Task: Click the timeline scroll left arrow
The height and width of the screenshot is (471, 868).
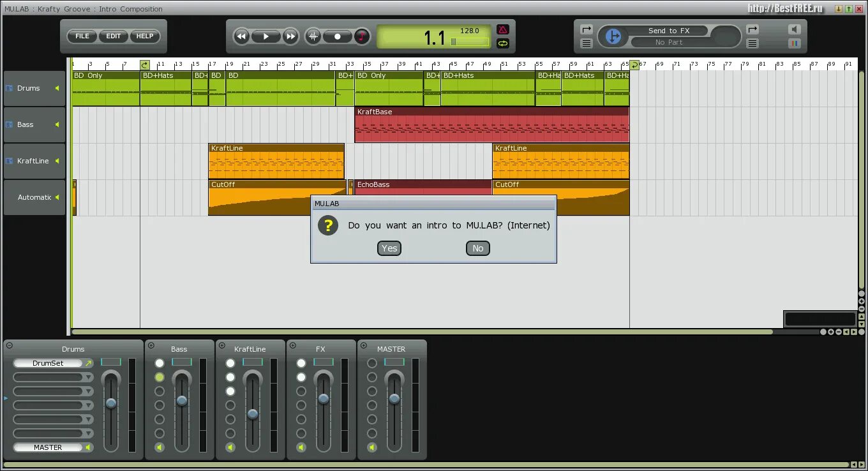Action: pyautogui.click(x=846, y=332)
